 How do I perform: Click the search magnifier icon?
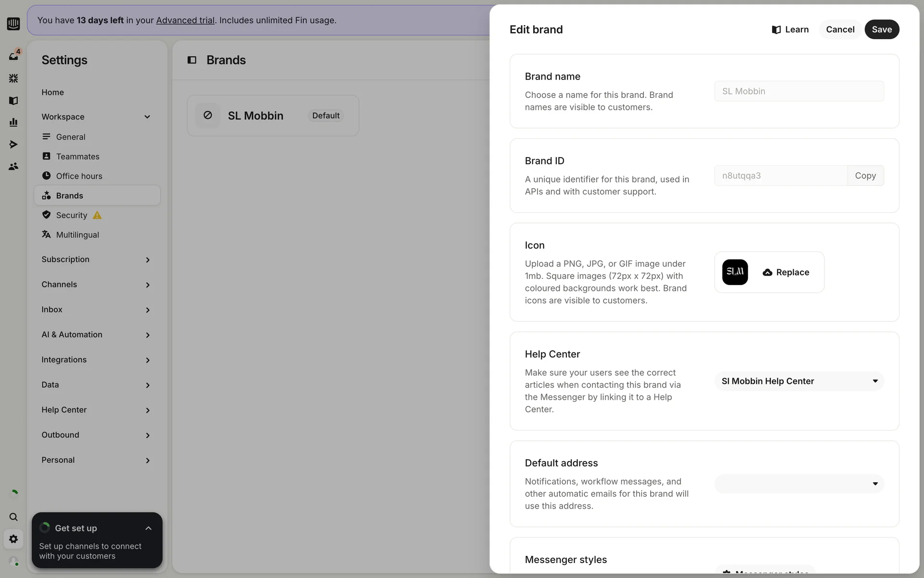(13, 517)
